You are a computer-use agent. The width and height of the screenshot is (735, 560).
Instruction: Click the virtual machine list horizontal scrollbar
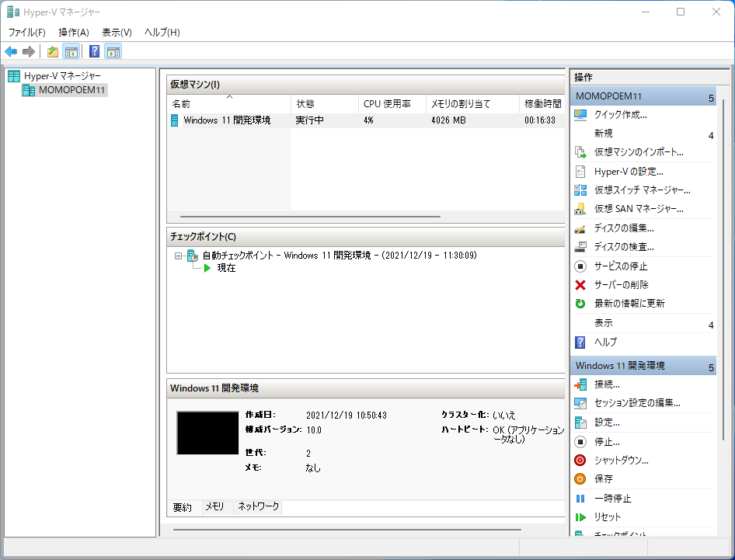click(310, 217)
